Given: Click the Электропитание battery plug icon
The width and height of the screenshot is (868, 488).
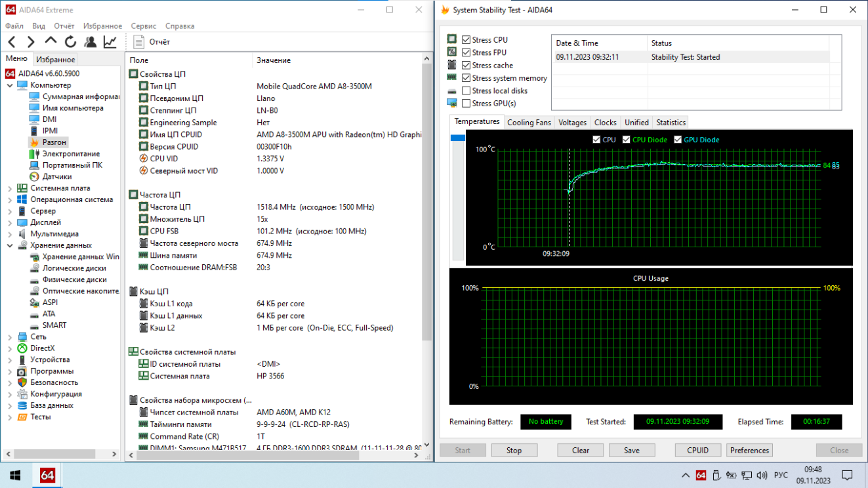Looking at the screenshot, I should (34, 153).
